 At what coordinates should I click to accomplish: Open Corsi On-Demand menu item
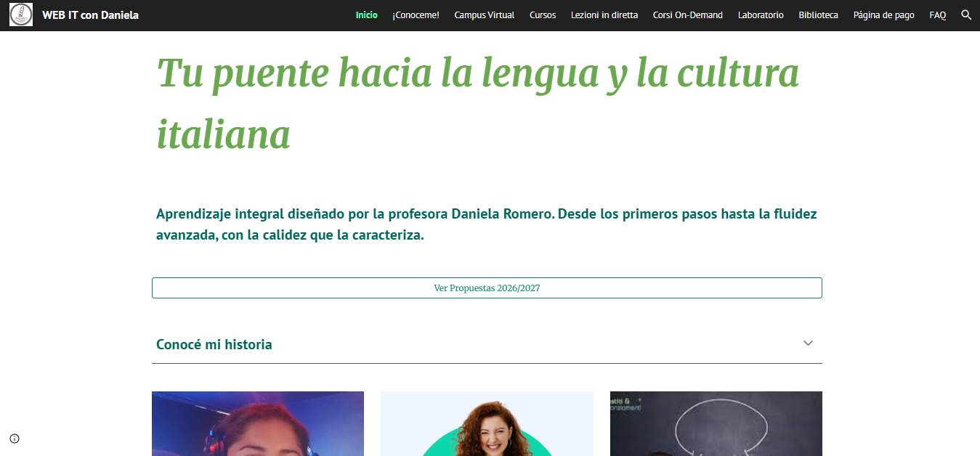click(688, 15)
